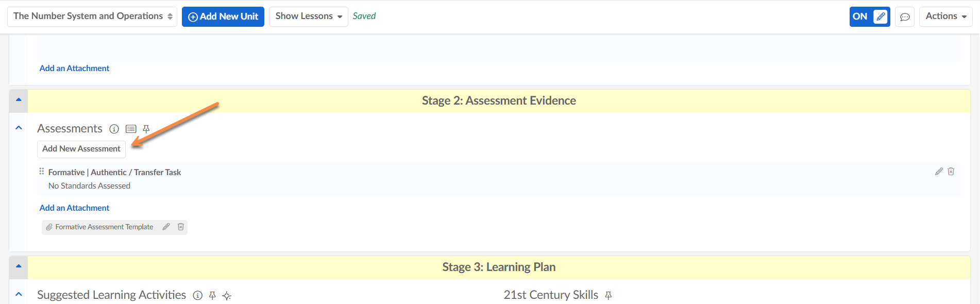Toggle the ON editing mode switch
Viewport: 980px width, 304px height.
870,16
